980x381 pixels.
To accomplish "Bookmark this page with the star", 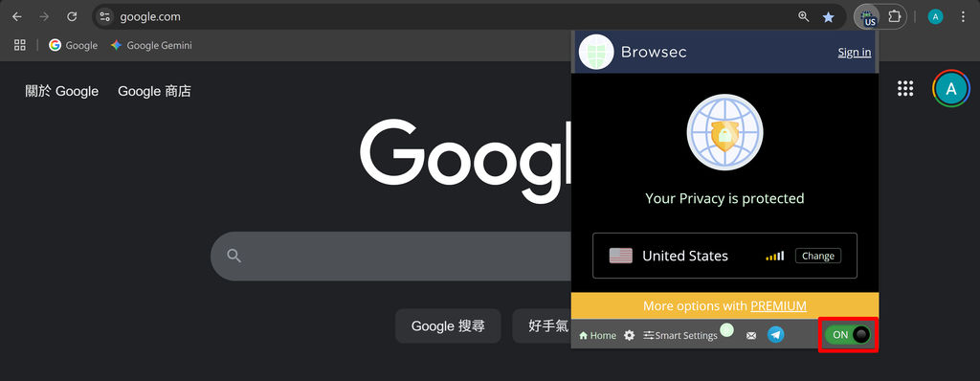I will tap(828, 17).
